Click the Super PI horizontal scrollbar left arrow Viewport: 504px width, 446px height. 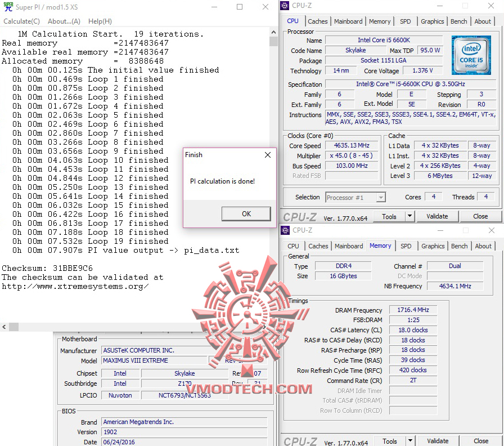click(x=4, y=327)
